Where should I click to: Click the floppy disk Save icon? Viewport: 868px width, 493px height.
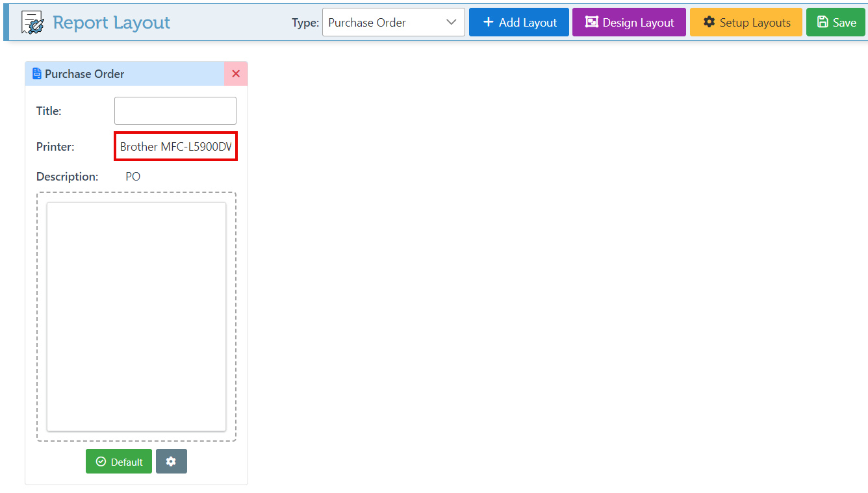coord(823,23)
